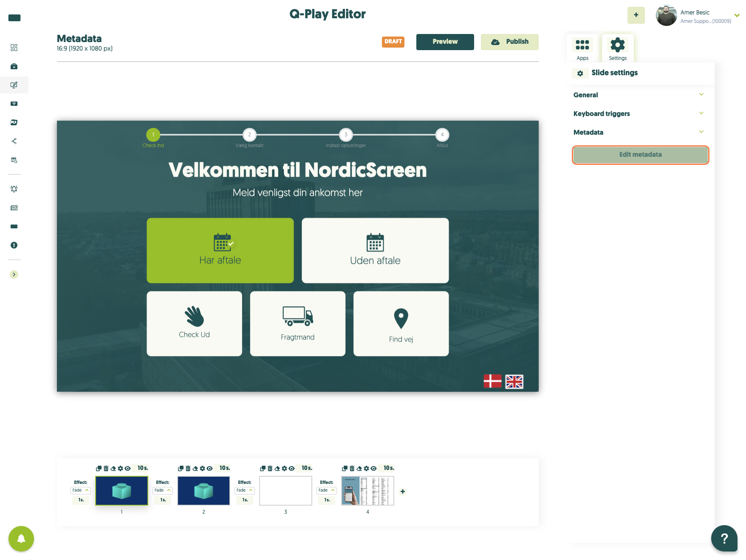Select blank slide 3 thumbnail
This screenshot has width=746, height=560.
click(x=285, y=491)
